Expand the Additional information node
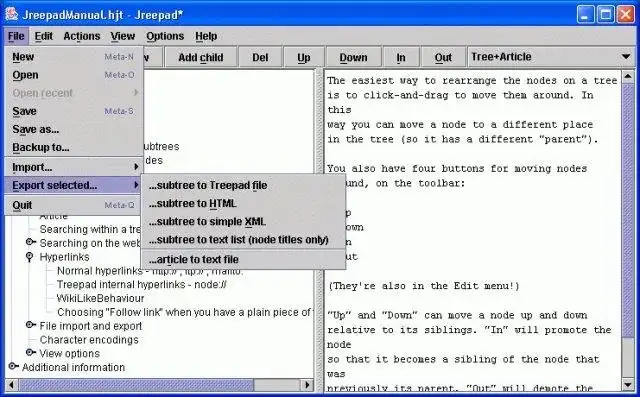Image resolution: width=640 pixels, height=397 pixels. 13,366
